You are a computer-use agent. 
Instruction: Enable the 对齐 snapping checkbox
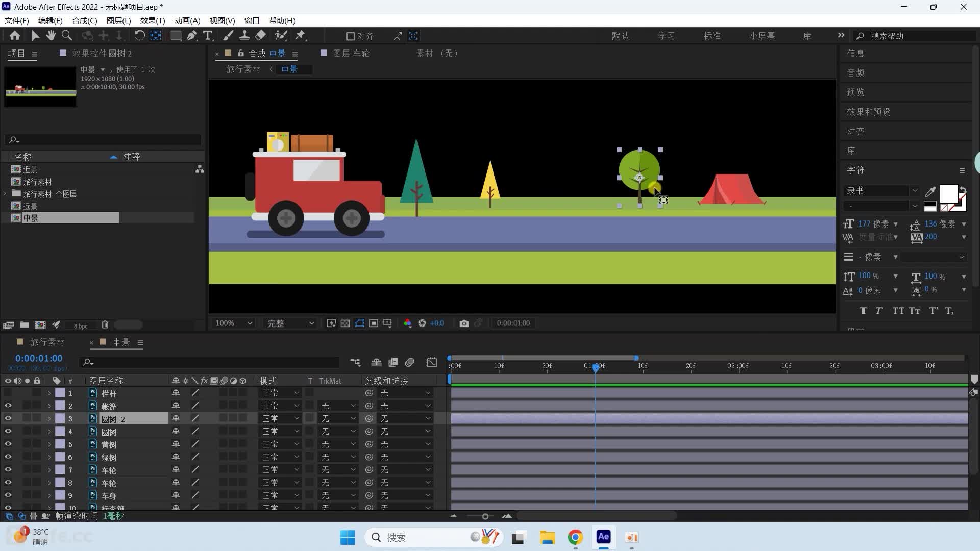point(350,36)
